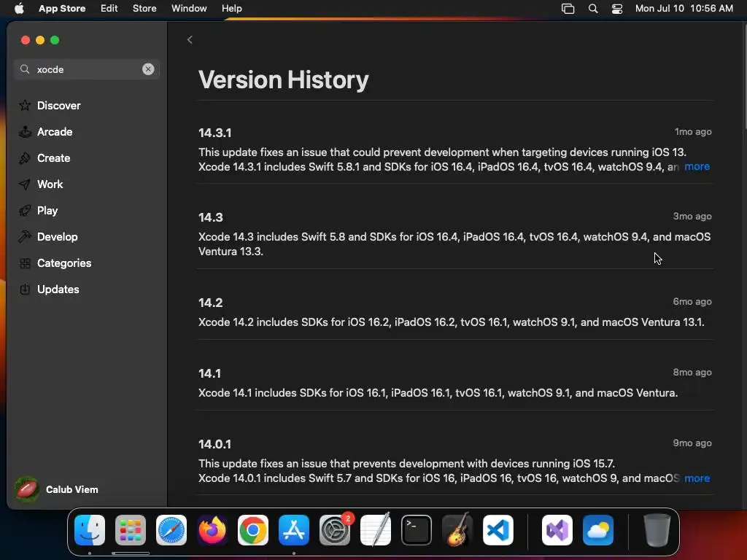Image resolution: width=747 pixels, height=560 pixels.
Task: Open the Arcade section
Action: point(55,132)
